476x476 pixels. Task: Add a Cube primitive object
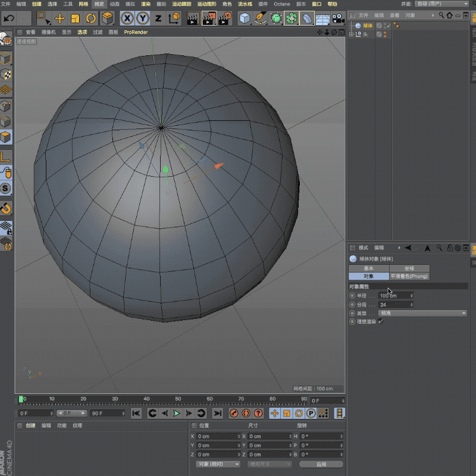245,18
